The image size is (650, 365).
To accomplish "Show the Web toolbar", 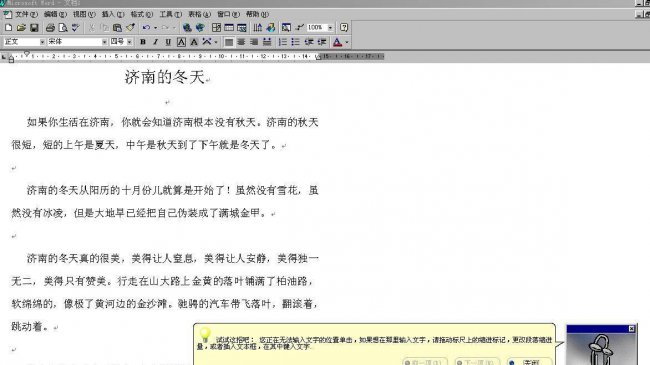I will [x=200, y=28].
